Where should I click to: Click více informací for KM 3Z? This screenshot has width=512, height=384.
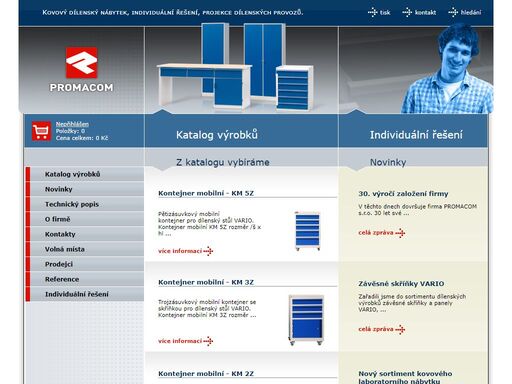185,341
